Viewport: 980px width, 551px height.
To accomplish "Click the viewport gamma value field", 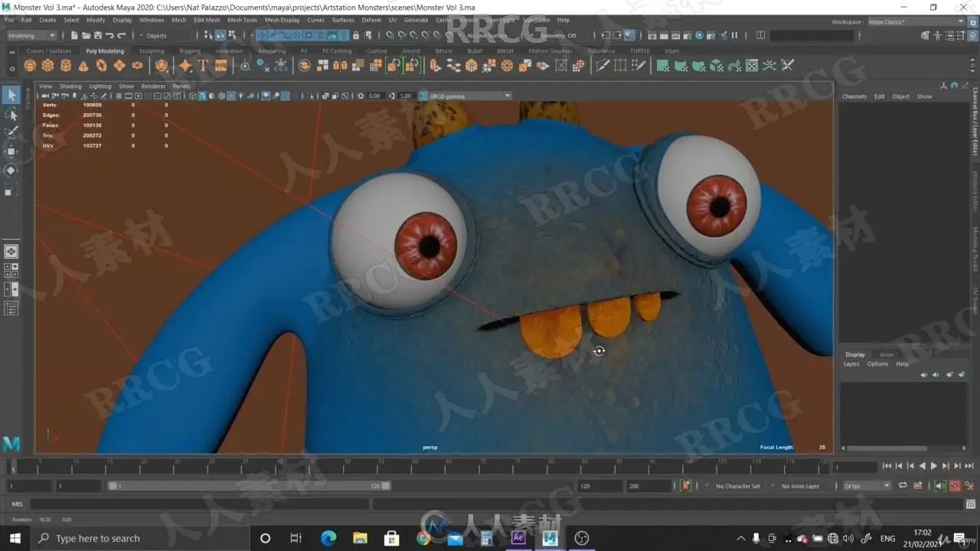I will pos(406,96).
